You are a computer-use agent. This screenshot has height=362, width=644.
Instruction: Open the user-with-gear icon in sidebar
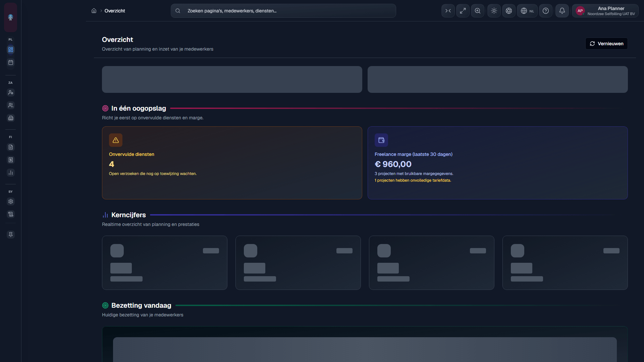tap(11, 93)
